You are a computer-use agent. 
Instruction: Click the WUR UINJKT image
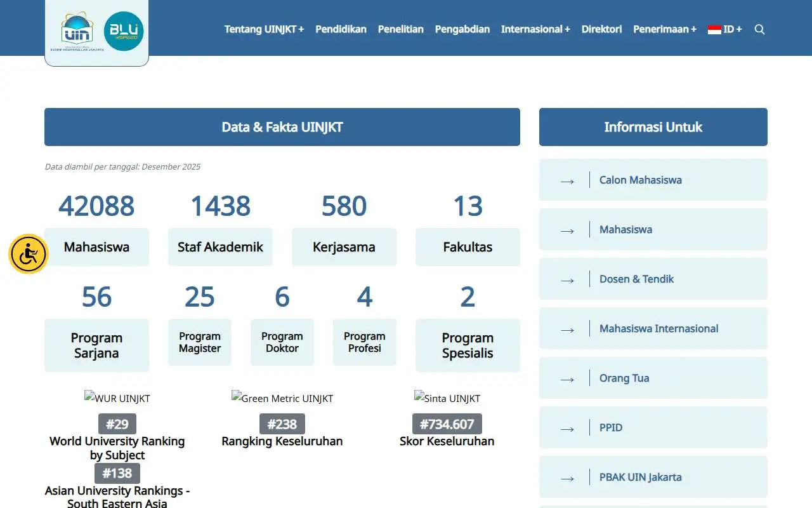click(x=117, y=398)
